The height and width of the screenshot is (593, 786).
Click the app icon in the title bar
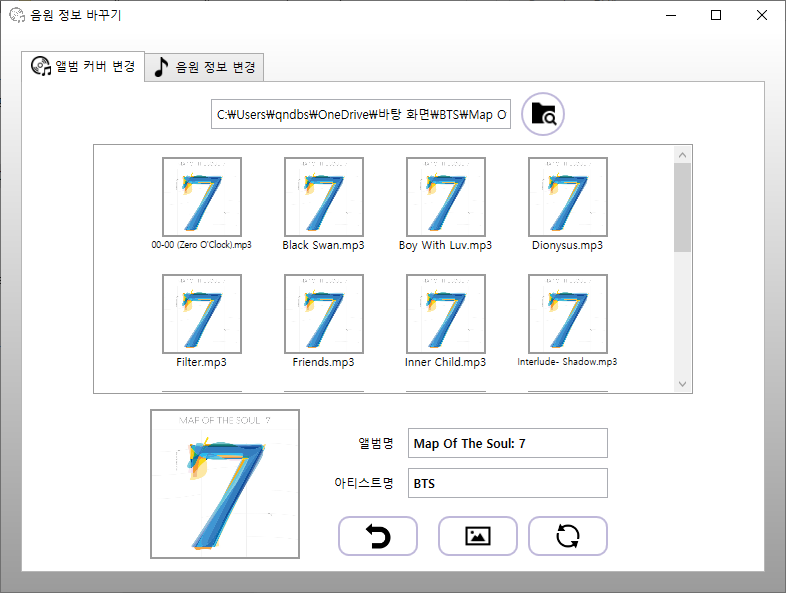(x=17, y=15)
